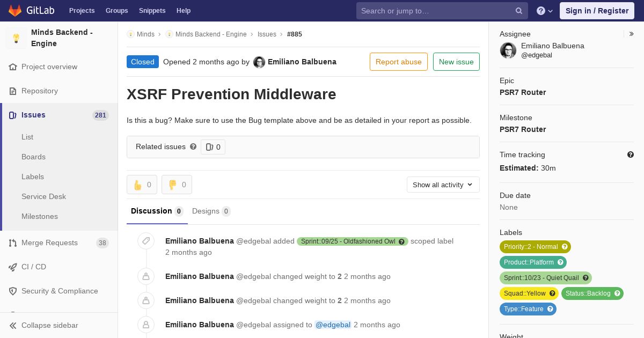Switch to the Designs tab
644x338 pixels.
[211, 211]
